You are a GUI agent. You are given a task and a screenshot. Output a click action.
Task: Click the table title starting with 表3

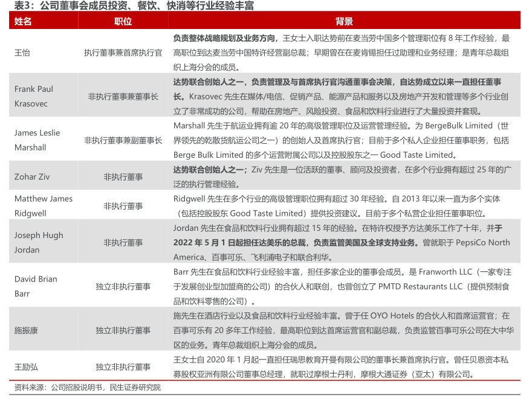(x=134, y=5)
